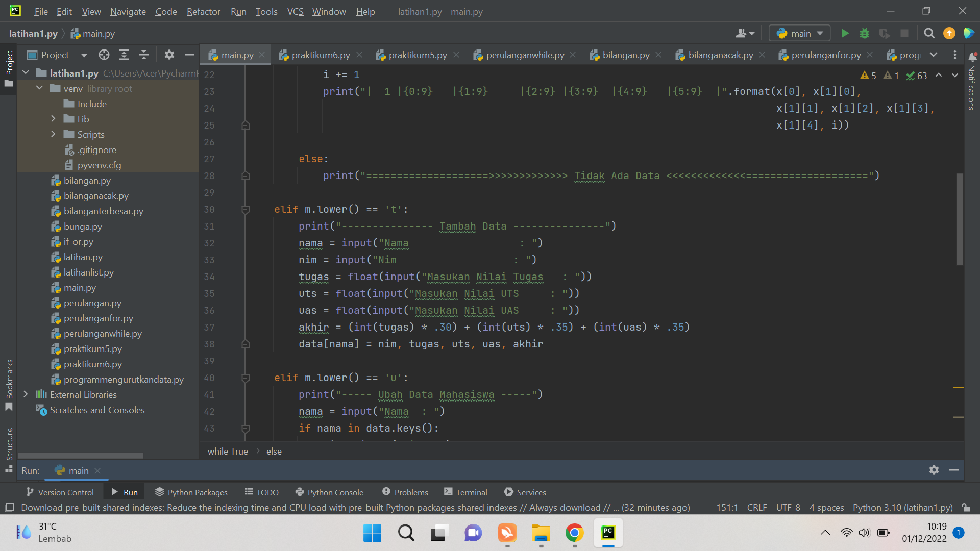Open the Navigate menu
980x551 pixels.
pos(128,11)
